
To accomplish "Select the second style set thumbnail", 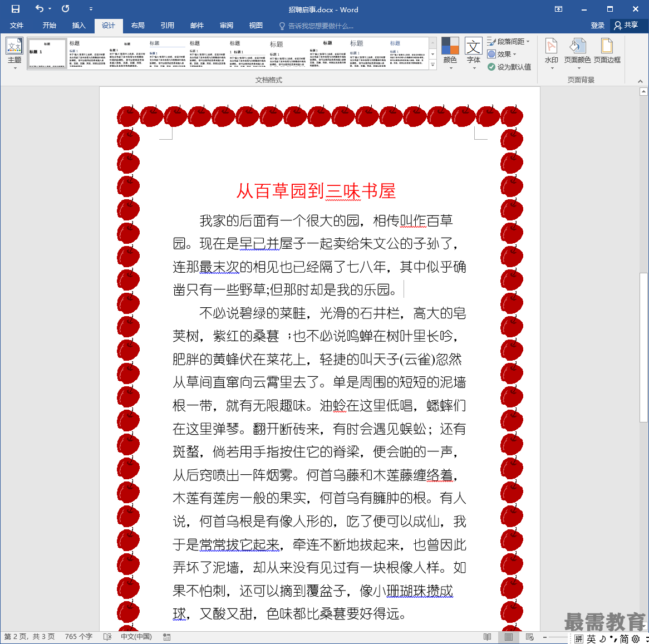I will tap(87, 53).
